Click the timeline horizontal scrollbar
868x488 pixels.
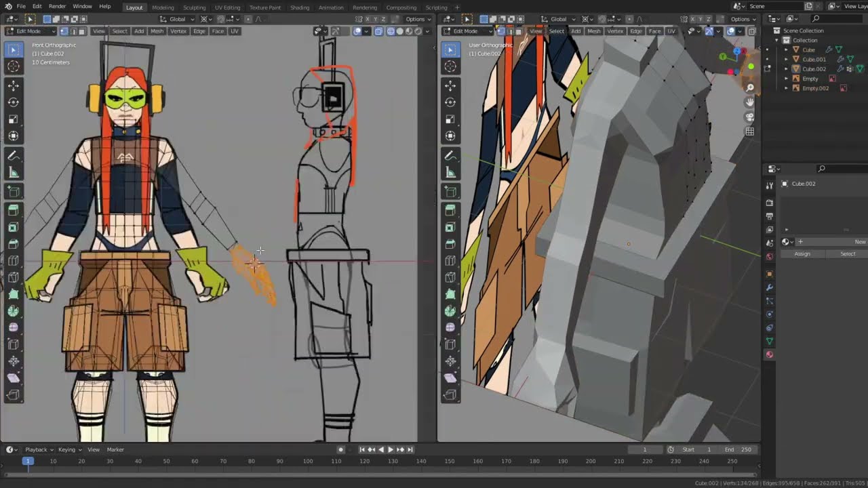(x=380, y=474)
